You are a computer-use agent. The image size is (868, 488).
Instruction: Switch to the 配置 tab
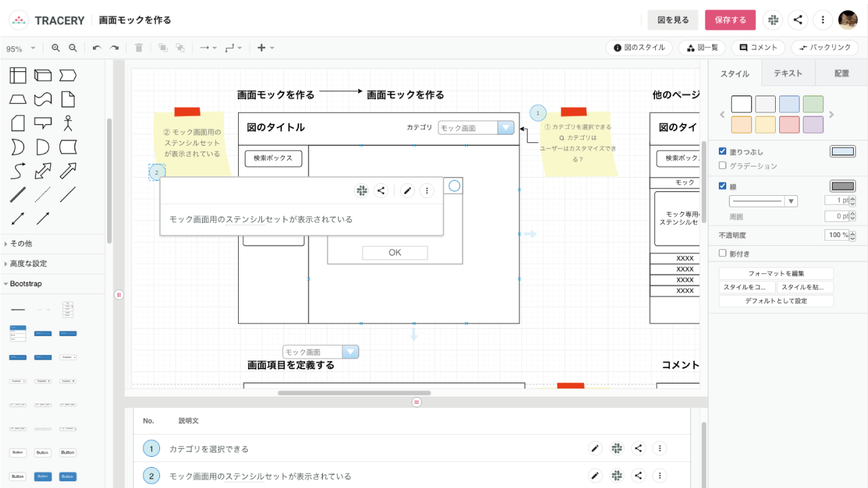842,73
